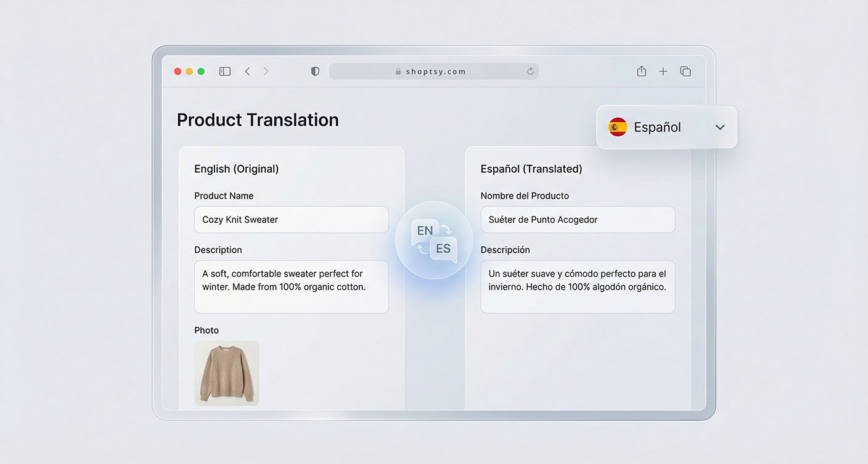Reload the page using refresh icon
The image size is (868, 464).
coord(530,72)
